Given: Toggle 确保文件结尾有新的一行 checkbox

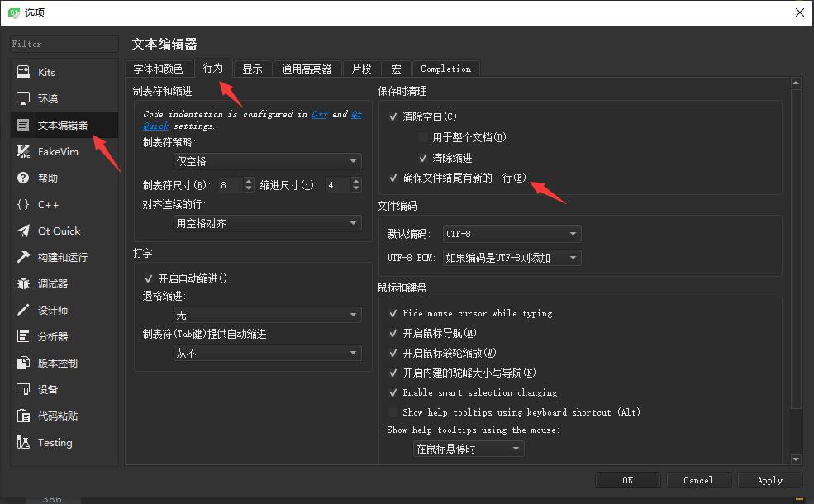Looking at the screenshot, I should click(x=393, y=178).
